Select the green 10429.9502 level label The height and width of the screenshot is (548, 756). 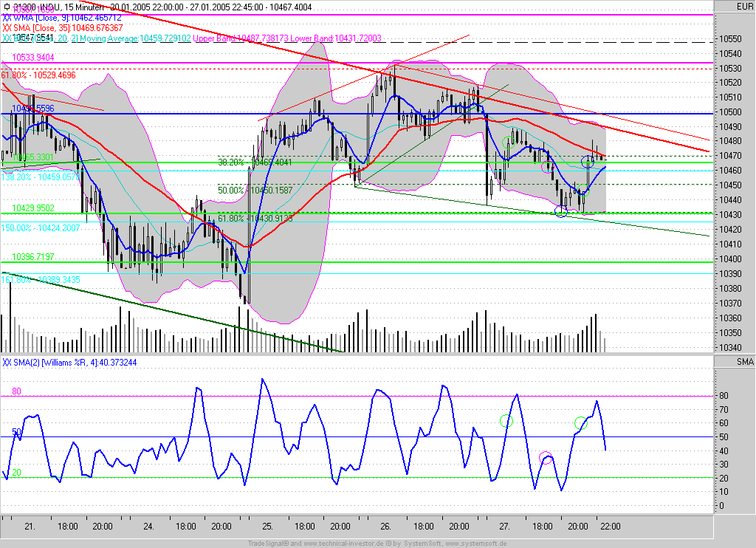pyautogui.click(x=32, y=208)
